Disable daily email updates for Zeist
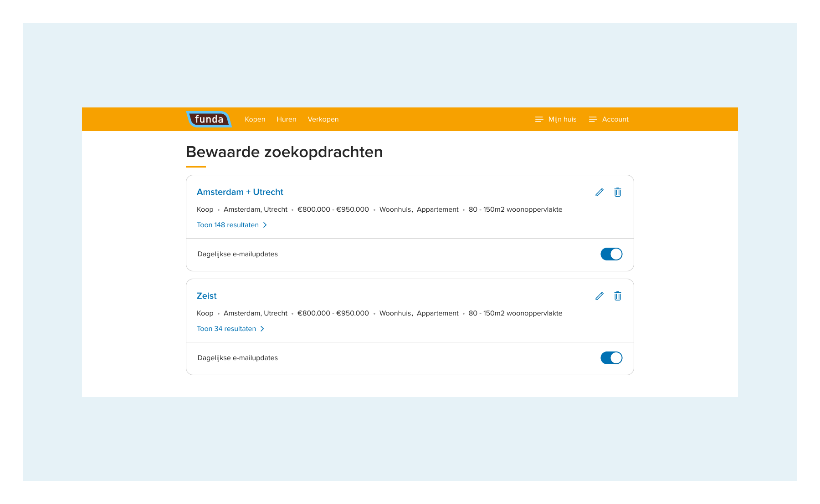Viewport: 820px width, 504px height. click(611, 358)
